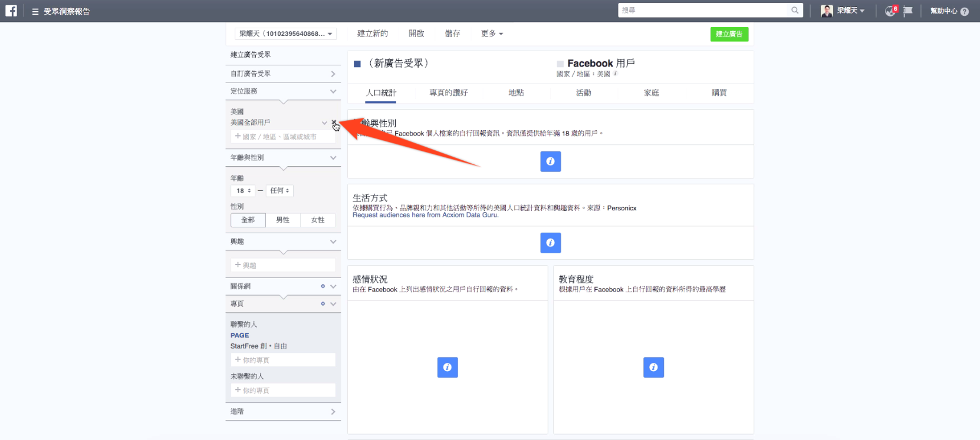Open the globe notifications icon
The image size is (980, 440).
[890, 11]
